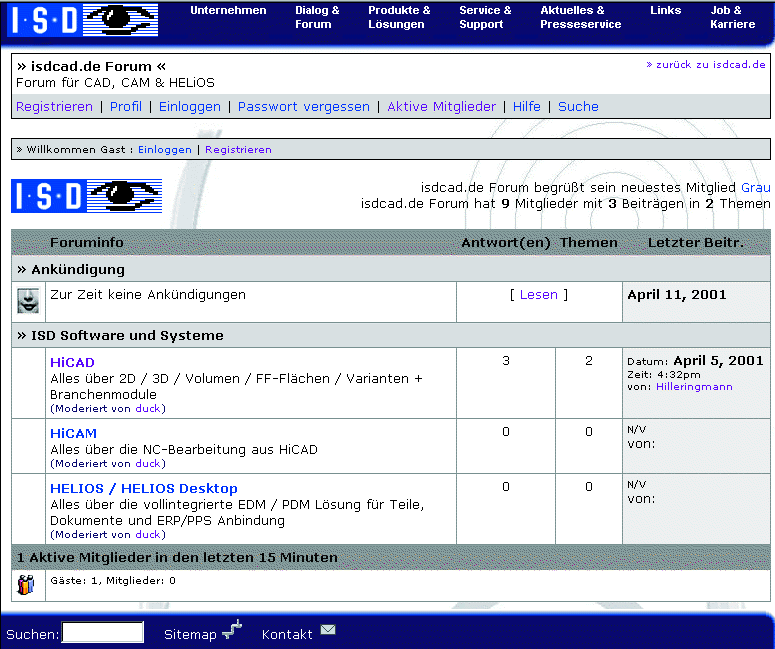Open Hilleringmann's profile from the last post
775x649 pixels.
click(x=694, y=387)
